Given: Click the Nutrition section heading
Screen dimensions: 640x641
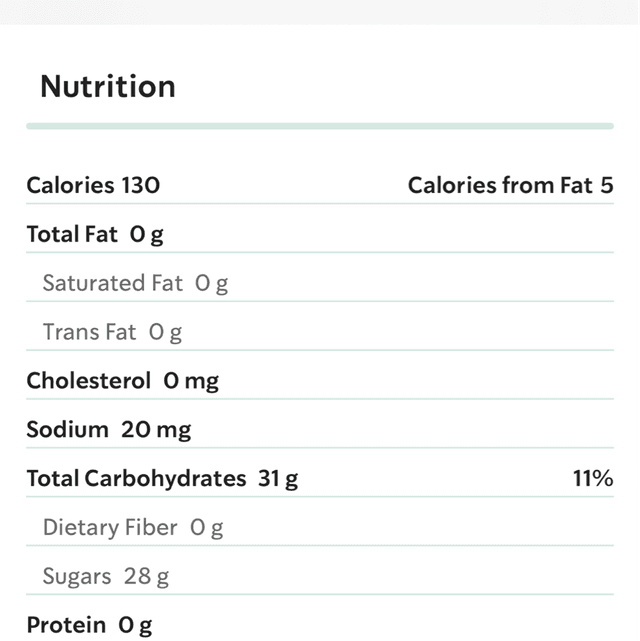Looking at the screenshot, I should [108, 87].
